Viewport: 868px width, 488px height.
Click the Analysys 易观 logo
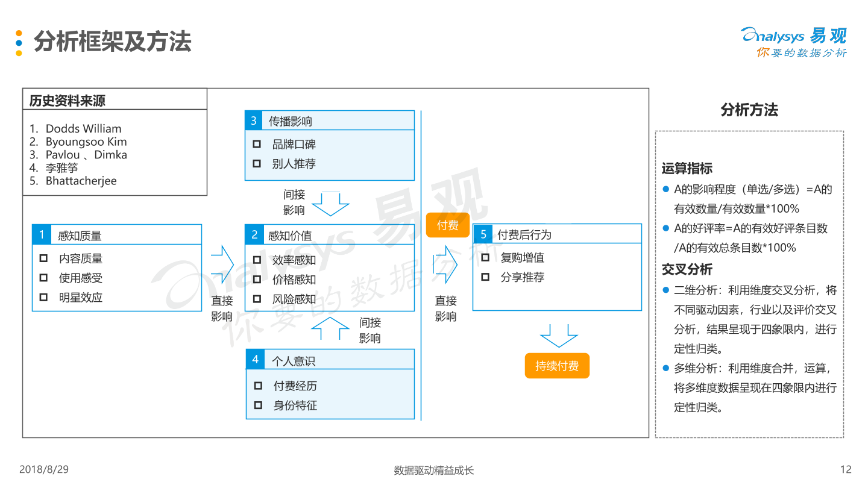794,43
